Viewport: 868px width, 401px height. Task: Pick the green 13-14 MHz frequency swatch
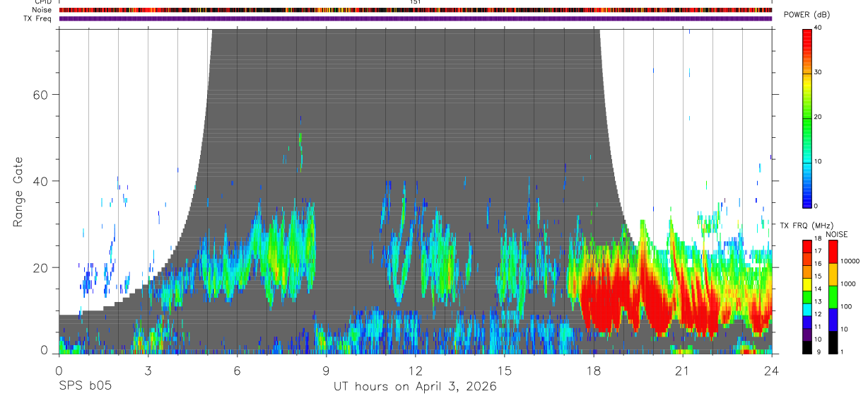click(807, 297)
